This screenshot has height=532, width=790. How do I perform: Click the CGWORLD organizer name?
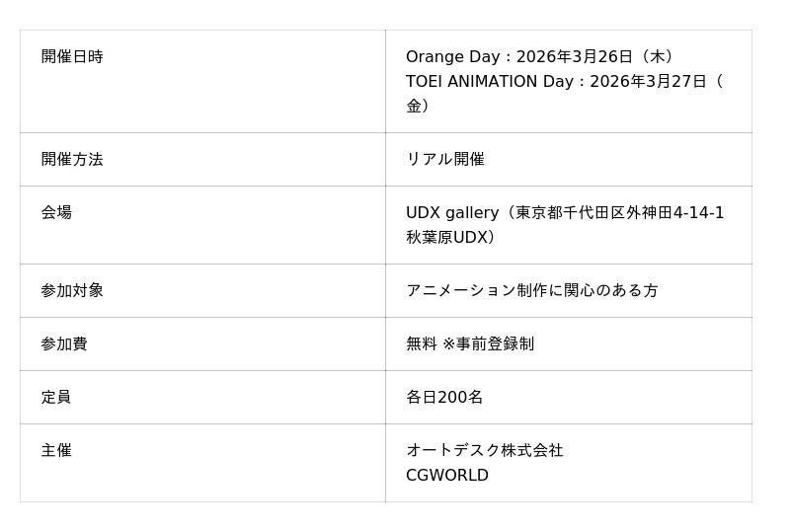447,476
